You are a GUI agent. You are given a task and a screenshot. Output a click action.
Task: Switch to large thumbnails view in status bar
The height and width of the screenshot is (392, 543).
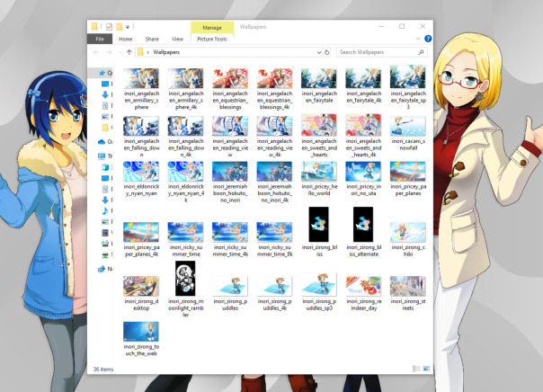click(424, 369)
